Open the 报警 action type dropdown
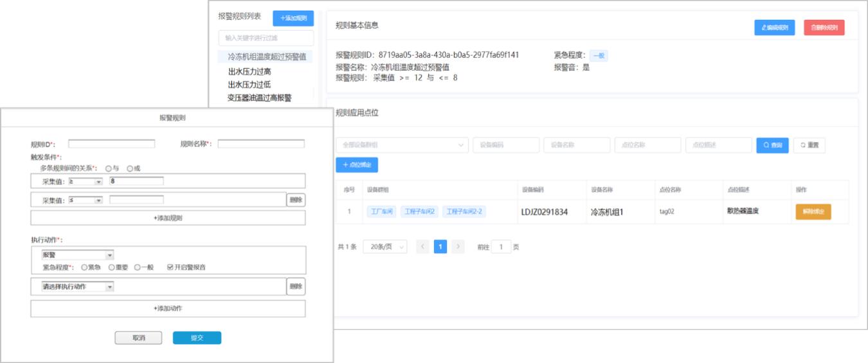 [78, 255]
